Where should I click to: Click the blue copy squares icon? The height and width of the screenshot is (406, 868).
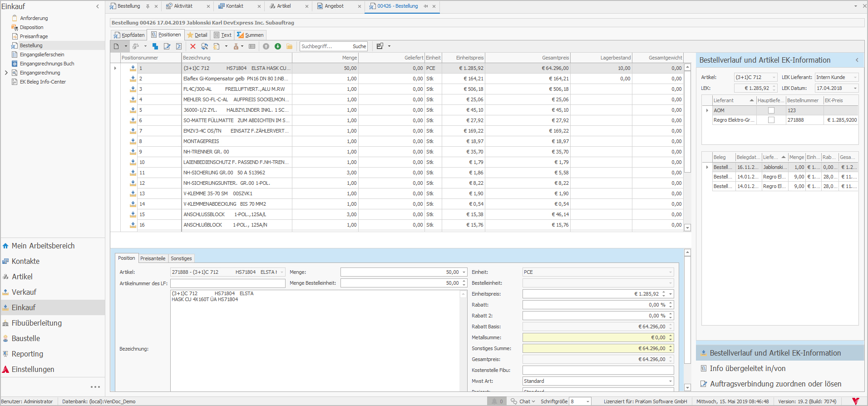tap(155, 46)
